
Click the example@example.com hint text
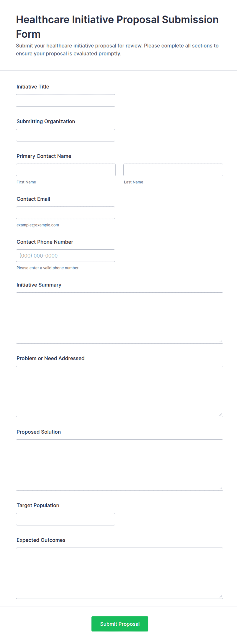coord(38,225)
